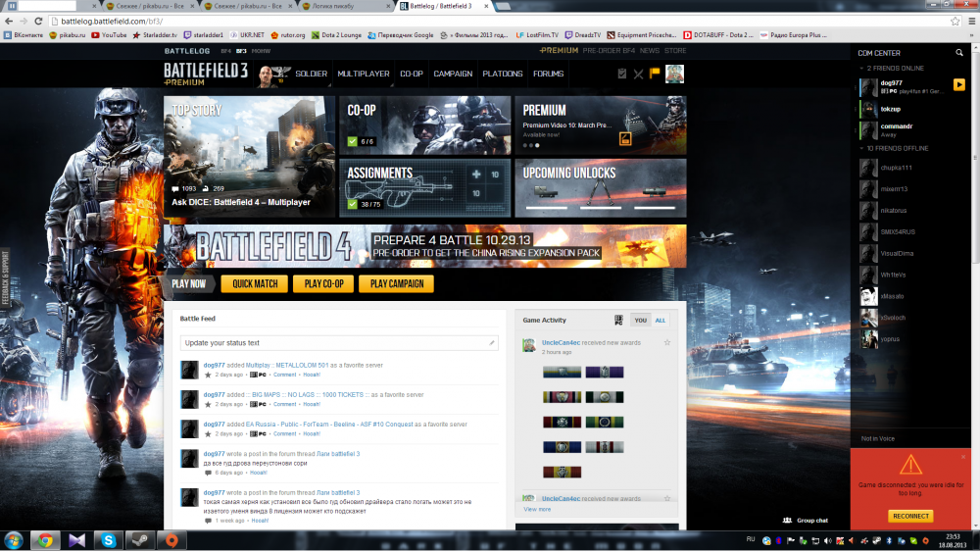Open UncleCan4ec's avatar in Game Activity

(x=529, y=345)
